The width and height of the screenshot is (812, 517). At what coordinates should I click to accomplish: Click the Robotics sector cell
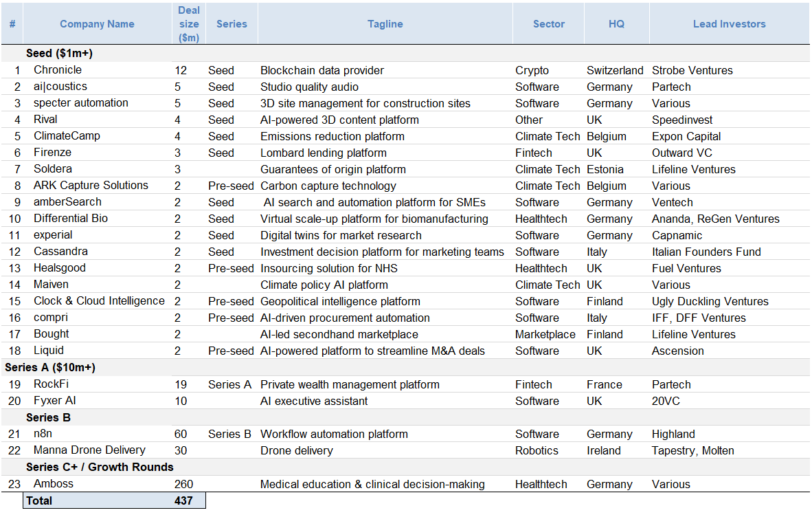537,451
